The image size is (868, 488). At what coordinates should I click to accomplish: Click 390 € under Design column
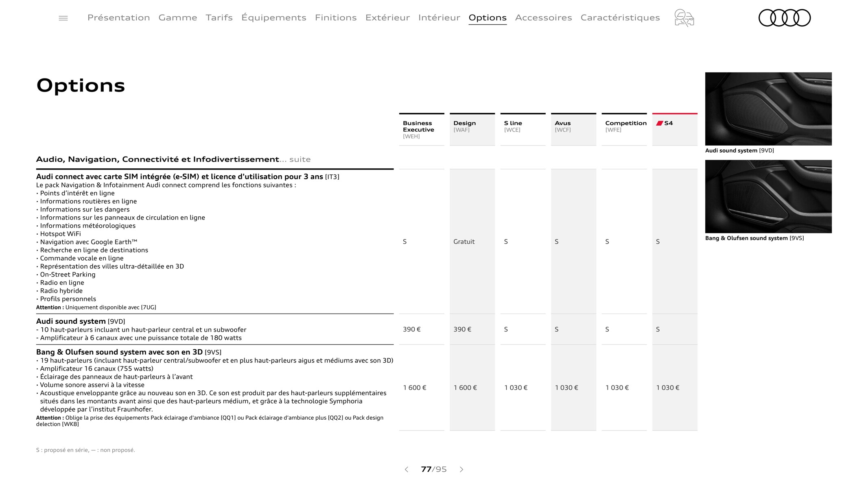(462, 329)
